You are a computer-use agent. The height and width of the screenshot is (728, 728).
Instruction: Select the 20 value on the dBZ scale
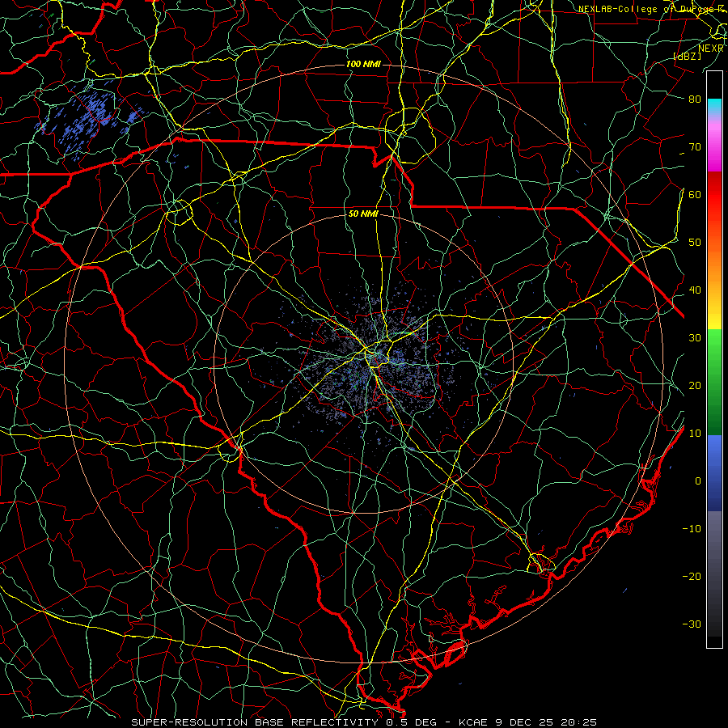(x=695, y=385)
